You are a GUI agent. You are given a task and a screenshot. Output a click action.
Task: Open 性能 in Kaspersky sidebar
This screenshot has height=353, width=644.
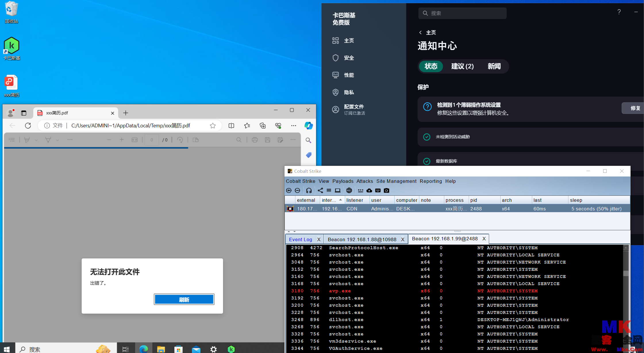tap(343, 75)
